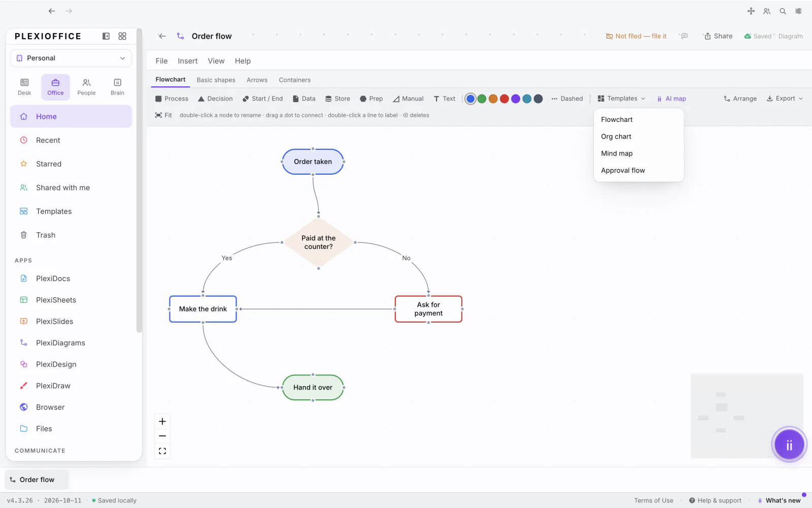
Task: Open Arrange options
Action: point(740,99)
